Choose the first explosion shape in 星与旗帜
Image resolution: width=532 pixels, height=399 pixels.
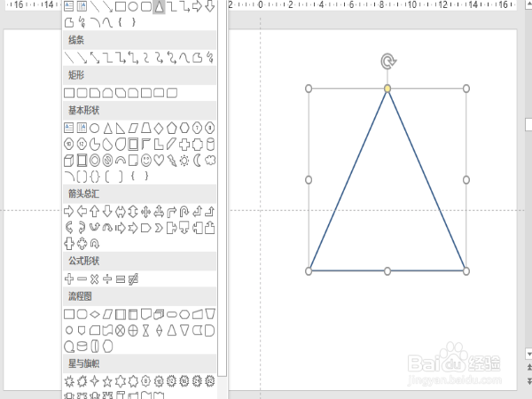(x=69, y=381)
